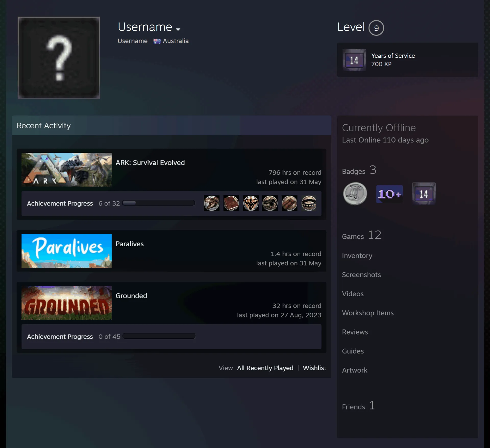Open Workshop Items

368,313
